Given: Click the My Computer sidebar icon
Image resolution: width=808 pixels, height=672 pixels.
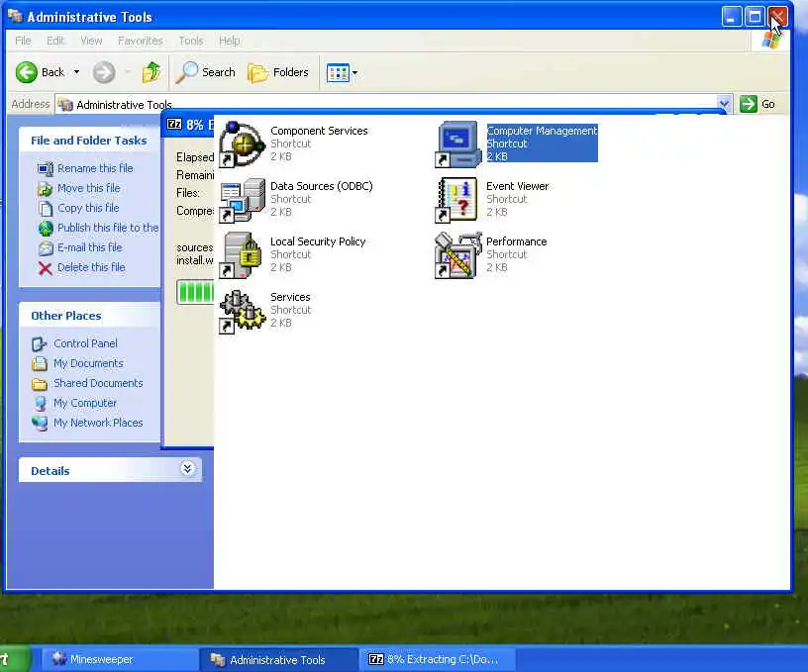Looking at the screenshot, I should point(40,403).
